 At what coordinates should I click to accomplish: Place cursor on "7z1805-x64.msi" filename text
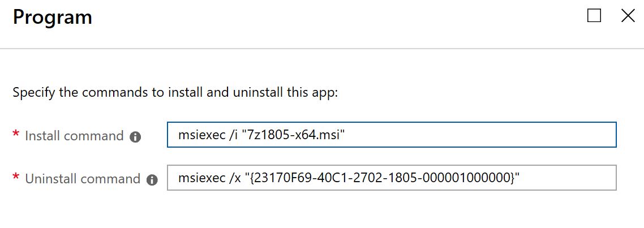(x=293, y=135)
